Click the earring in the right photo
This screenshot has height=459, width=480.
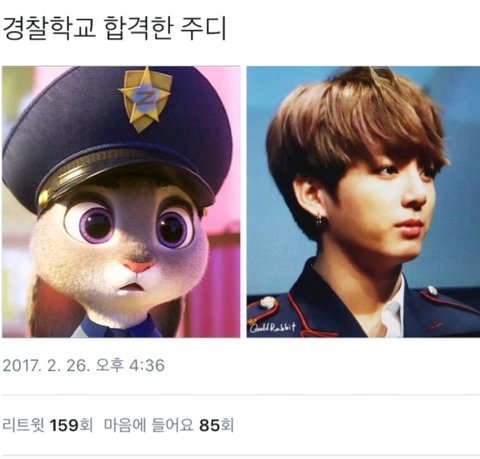(x=319, y=219)
